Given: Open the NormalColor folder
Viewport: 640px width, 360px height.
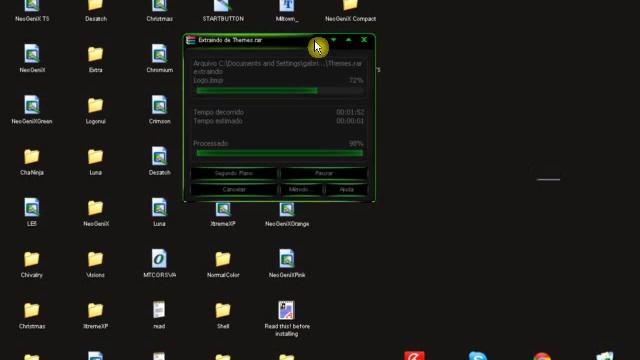Looking at the screenshot, I should point(223,259).
